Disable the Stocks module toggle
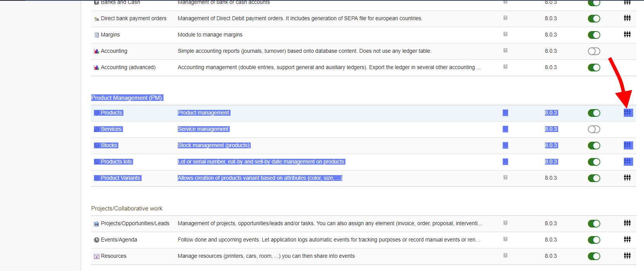The height and width of the screenshot is (271, 644). pyautogui.click(x=594, y=146)
